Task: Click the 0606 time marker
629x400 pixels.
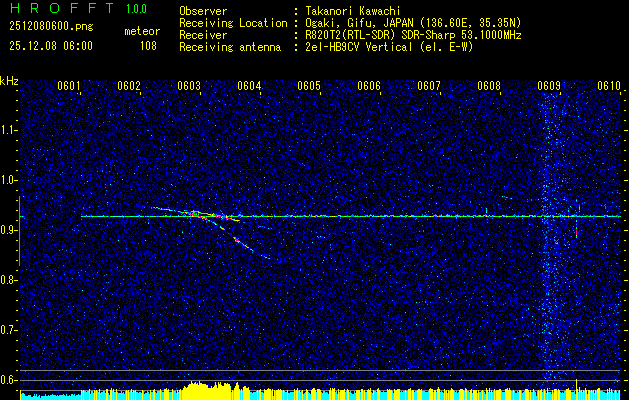Action: pos(369,86)
